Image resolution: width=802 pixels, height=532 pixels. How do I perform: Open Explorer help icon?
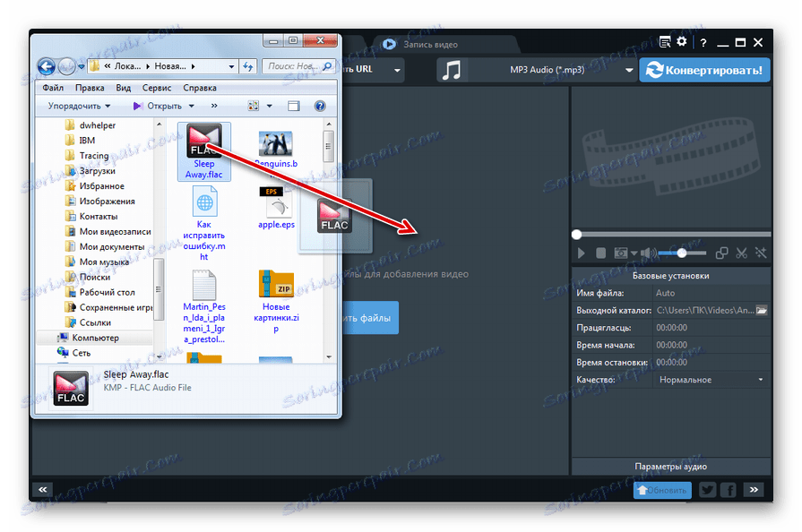point(320,106)
